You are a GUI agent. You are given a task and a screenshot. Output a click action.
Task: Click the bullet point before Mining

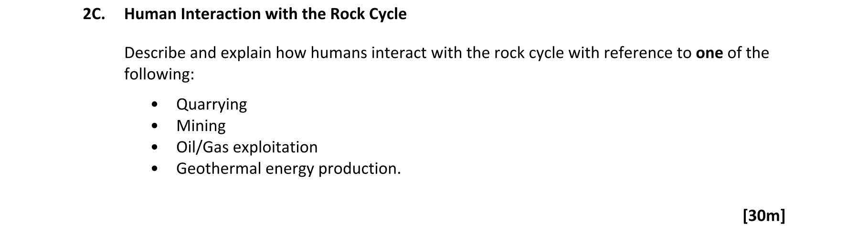(x=154, y=126)
